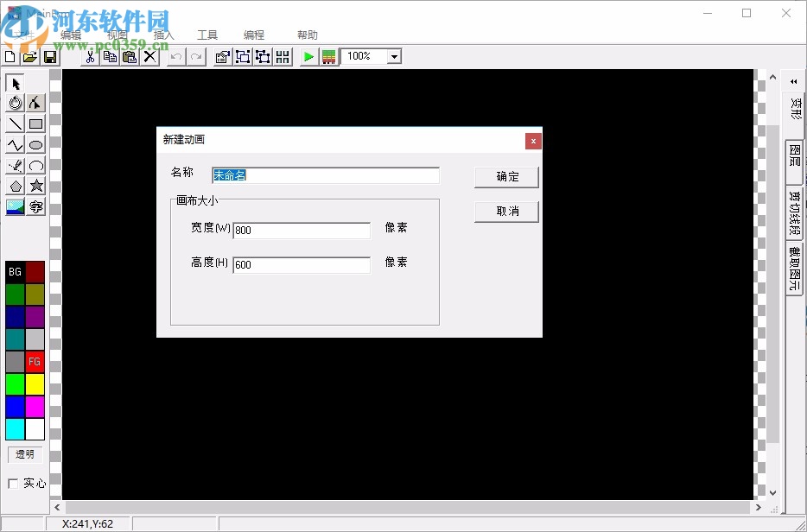Image resolution: width=807 pixels, height=532 pixels.
Task: Open the 编程 menu
Action: tap(254, 35)
